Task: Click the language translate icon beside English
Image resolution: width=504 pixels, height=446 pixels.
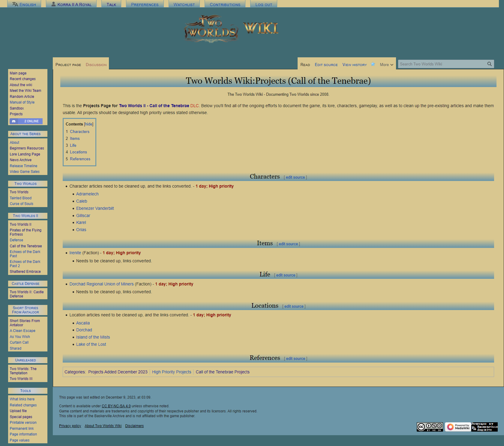Action: 15,4
